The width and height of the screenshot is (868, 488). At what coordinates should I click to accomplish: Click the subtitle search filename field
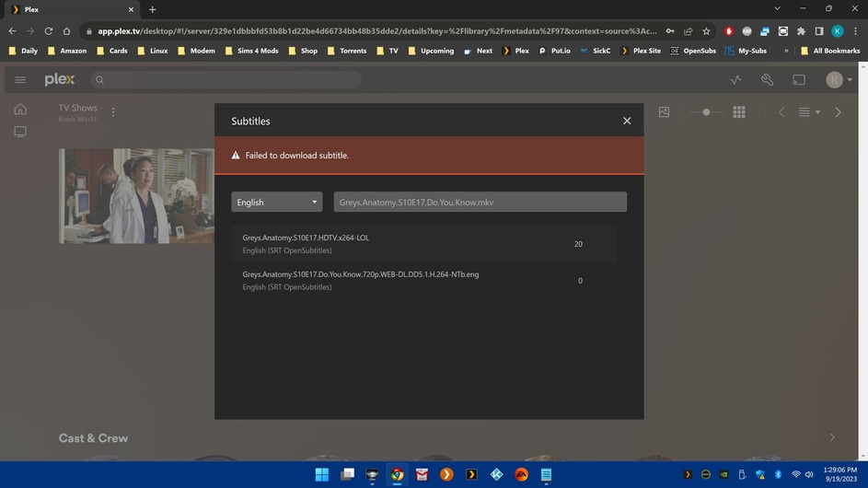click(x=480, y=203)
